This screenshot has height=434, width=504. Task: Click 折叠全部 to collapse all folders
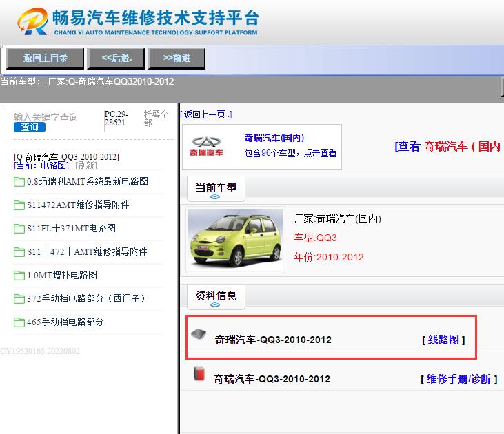pos(157,118)
